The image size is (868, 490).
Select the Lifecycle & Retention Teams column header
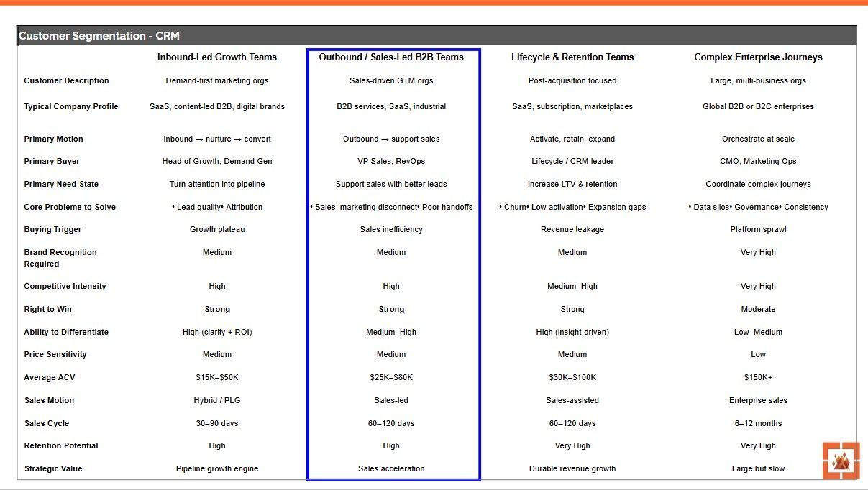572,57
